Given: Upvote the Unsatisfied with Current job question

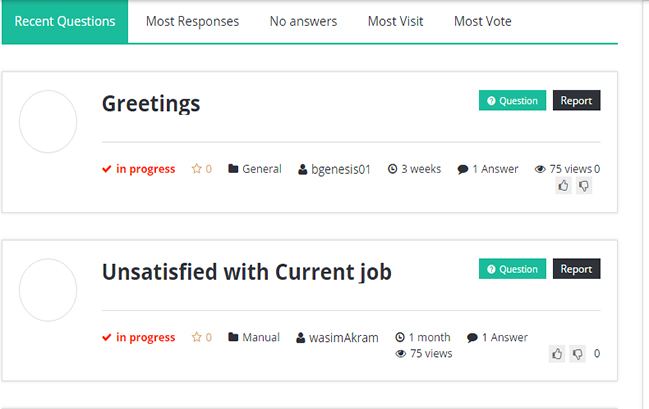Looking at the screenshot, I should 557,354.
